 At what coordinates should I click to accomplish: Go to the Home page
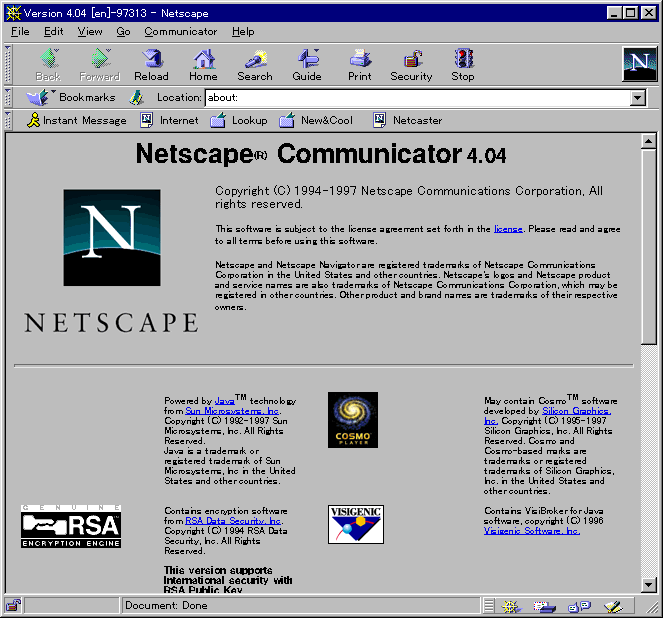click(203, 65)
